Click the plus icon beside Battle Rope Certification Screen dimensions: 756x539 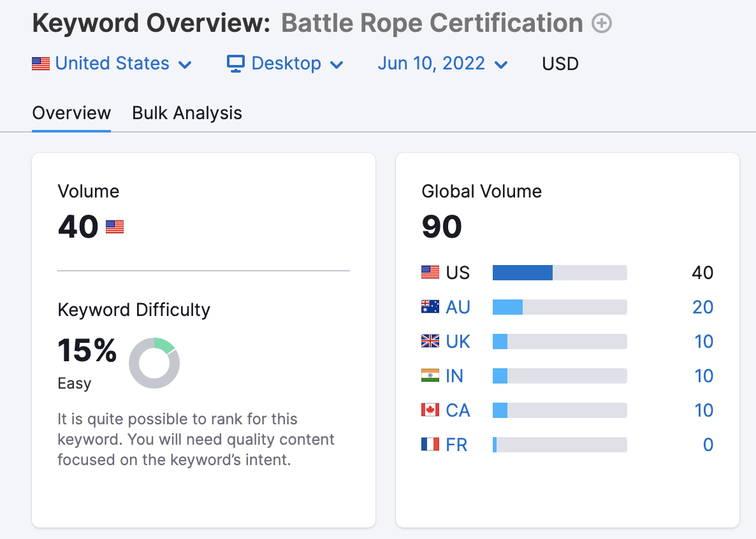pyautogui.click(x=602, y=24)
